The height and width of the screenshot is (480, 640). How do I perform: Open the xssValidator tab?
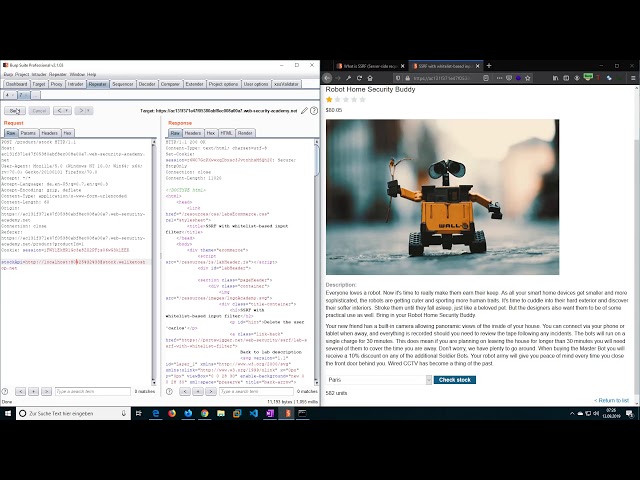tap(286, 84)
